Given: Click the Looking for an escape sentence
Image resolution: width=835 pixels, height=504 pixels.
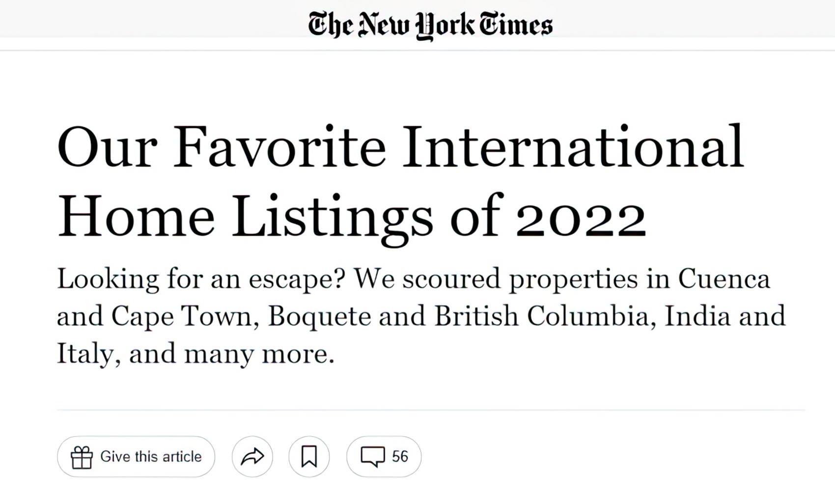Looking at the screenshot, I should [x=201, y=279].
